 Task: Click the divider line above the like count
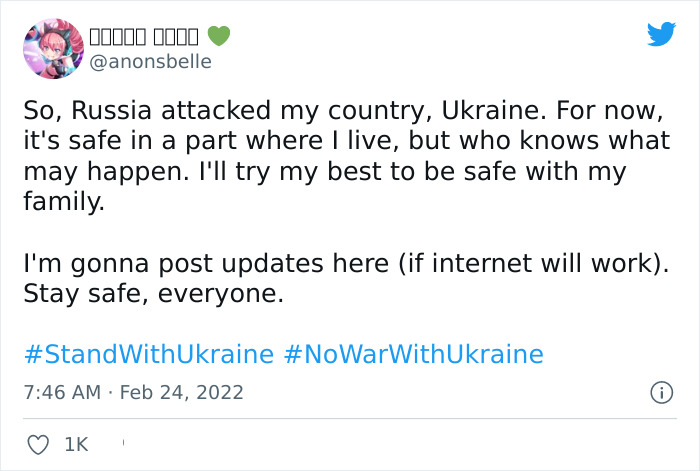tap(349, 419)
